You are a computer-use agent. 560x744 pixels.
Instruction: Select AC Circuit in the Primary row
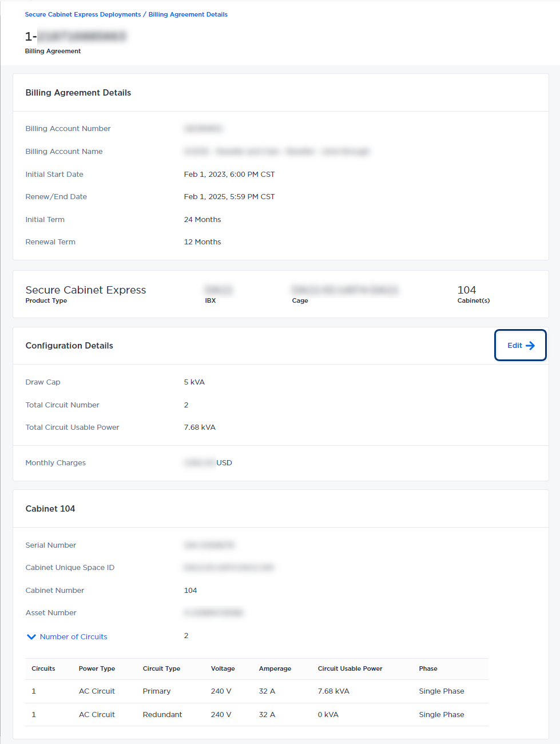(97, 691)
